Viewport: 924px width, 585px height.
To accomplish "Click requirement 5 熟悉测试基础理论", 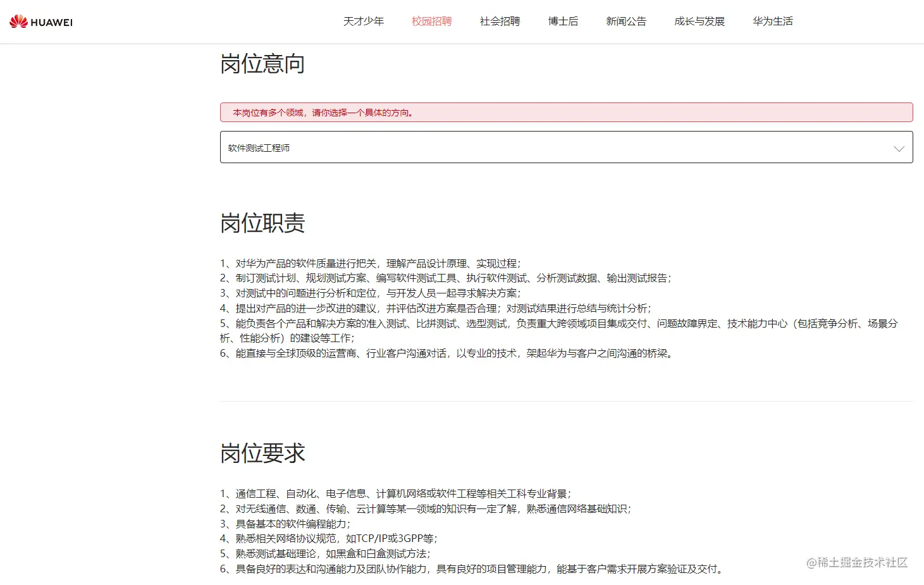I will pyautogui.click(x=325, y=554).
